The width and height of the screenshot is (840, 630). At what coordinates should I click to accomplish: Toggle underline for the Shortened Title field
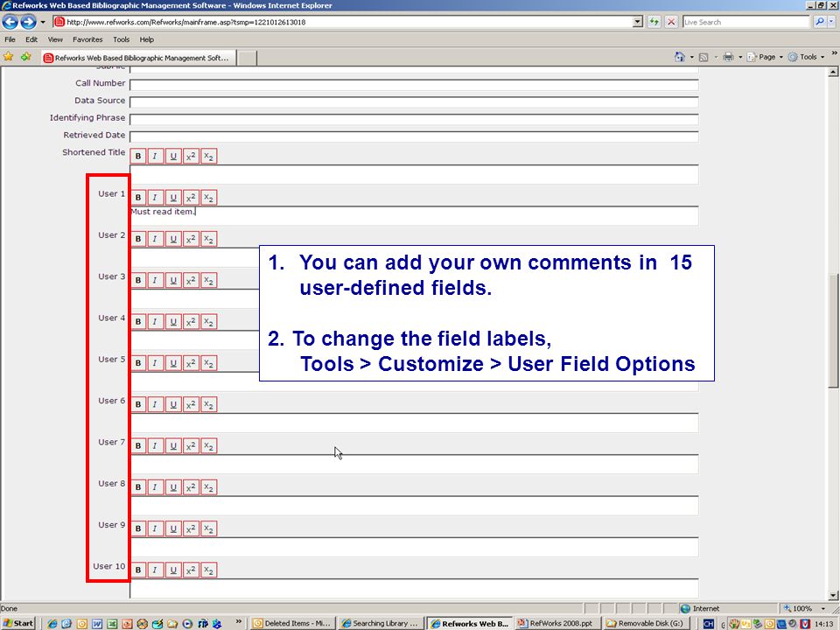pyautogui.click(x=173, y=157)
